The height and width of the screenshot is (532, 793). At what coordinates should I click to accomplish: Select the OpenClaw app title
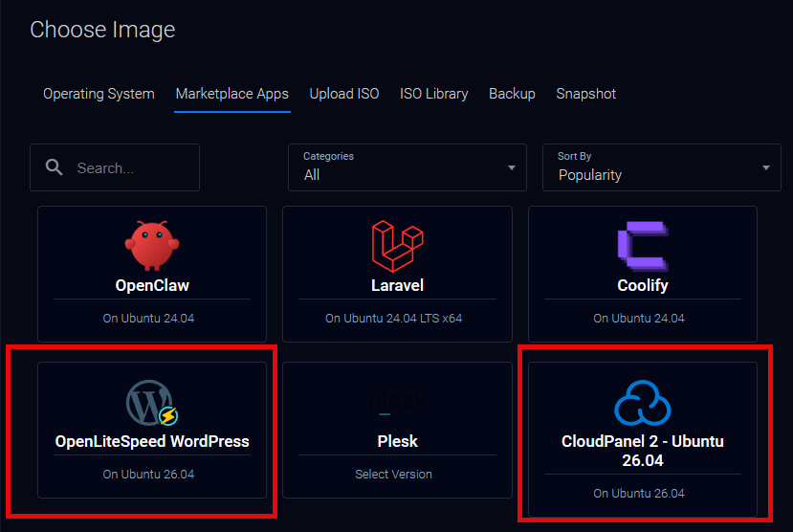152,286
